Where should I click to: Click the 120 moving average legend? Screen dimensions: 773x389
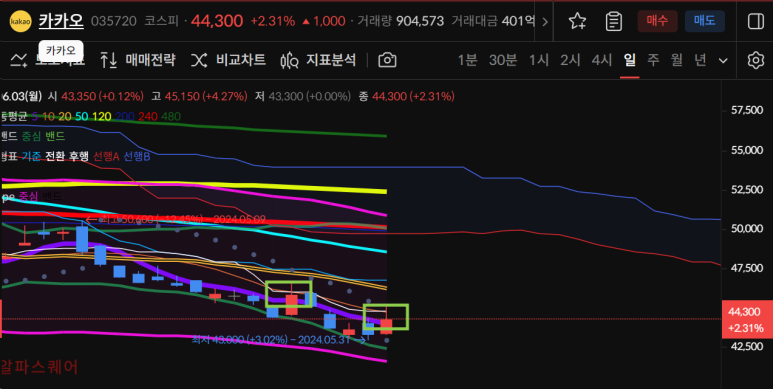pyautogui.click(x=102, y=117)
